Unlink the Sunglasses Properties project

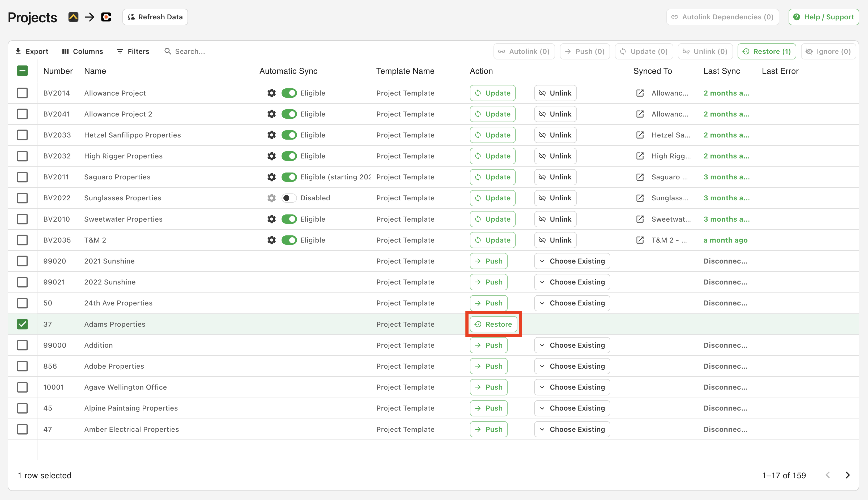coord(555,198)
